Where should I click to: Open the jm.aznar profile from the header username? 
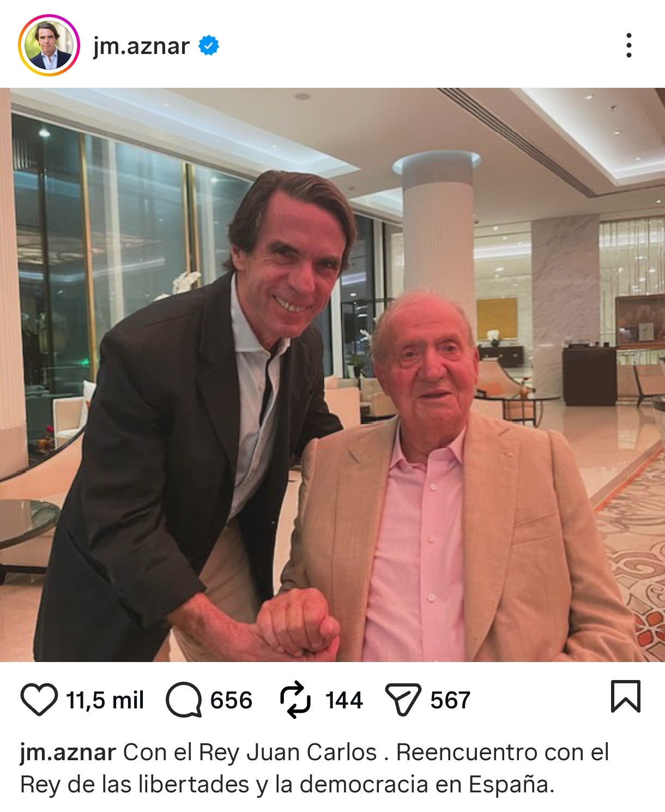point(141,46)
